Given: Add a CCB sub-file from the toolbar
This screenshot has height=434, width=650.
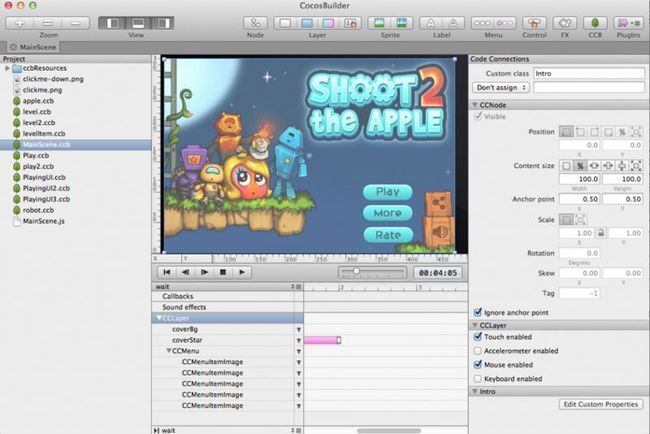Looking at the screenshot, I should [x=595, y=23].
